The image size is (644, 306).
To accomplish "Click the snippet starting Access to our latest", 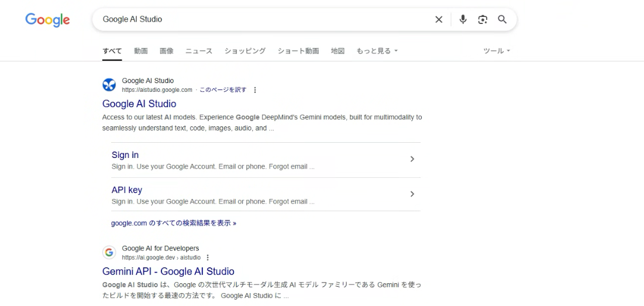I will (262, 122).
